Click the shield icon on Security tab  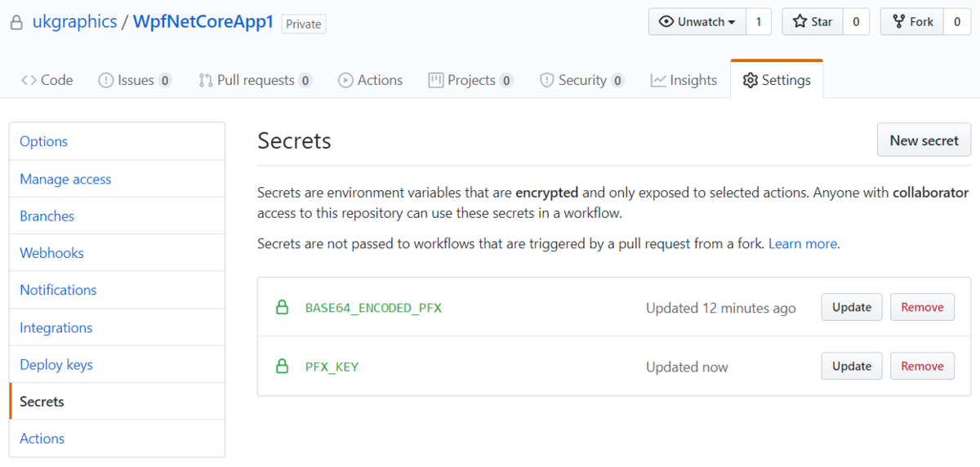(x=547, y=80)
